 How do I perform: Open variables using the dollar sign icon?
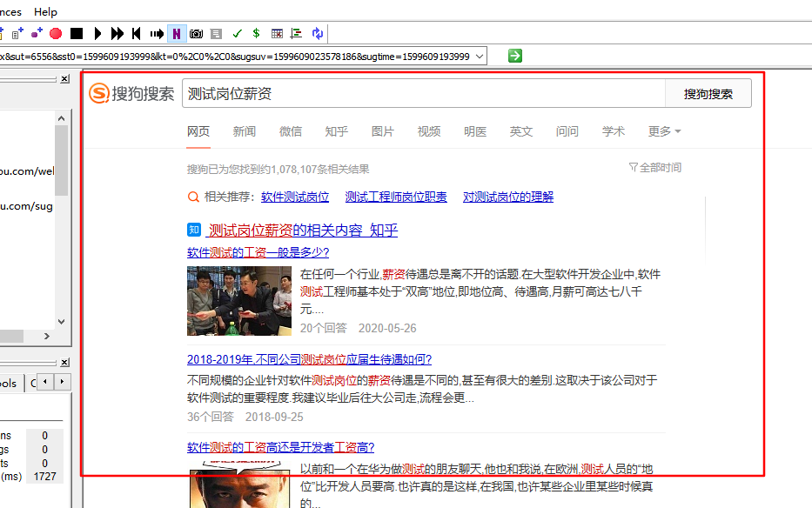[255, 33]
